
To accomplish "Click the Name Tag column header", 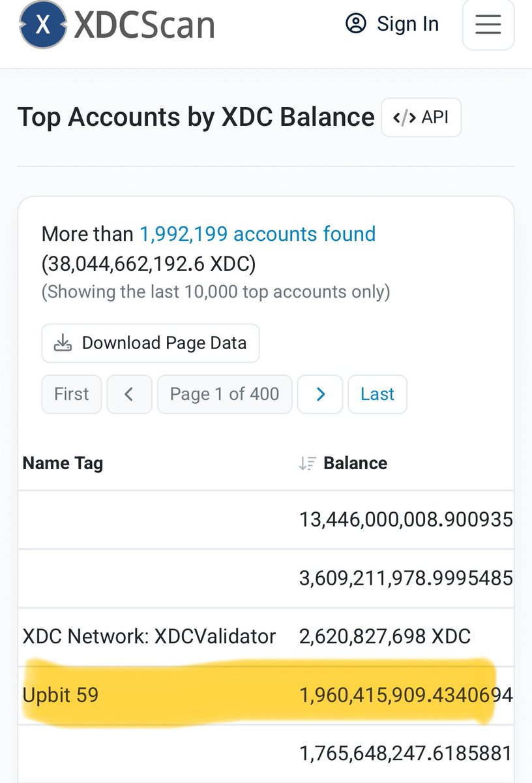I will (63, 463).
